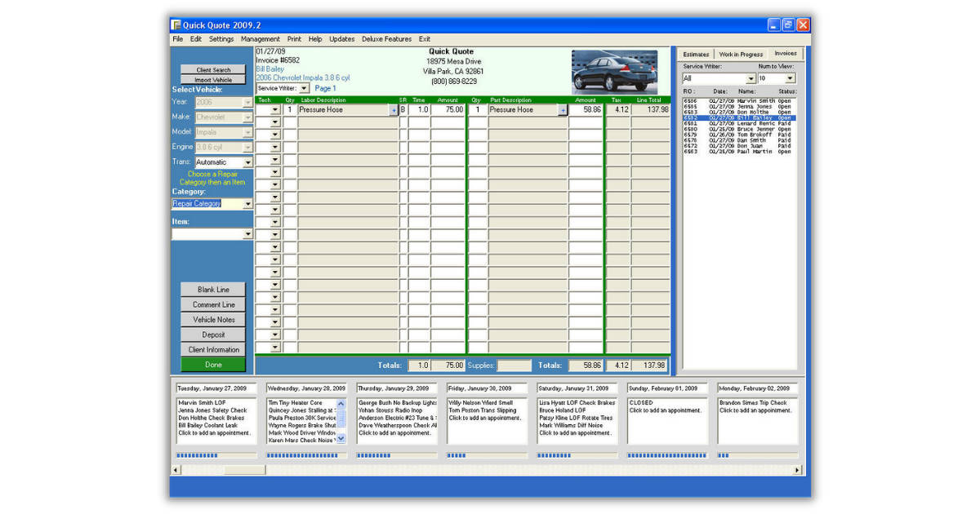Insert a Comment Line into the invoice
The image size is (980, 514).
(212, 304)
